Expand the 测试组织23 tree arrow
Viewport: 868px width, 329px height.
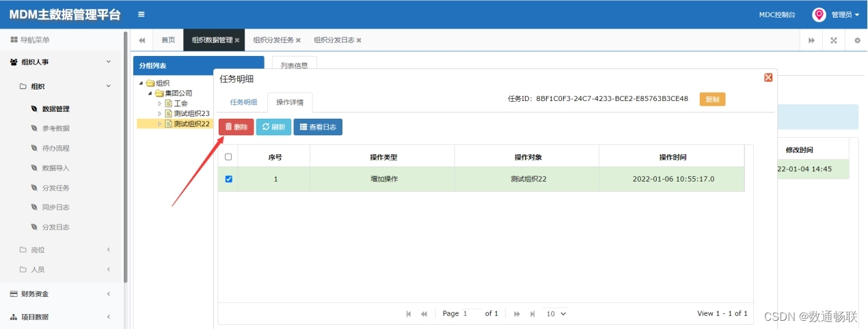[x=160, y=113]
